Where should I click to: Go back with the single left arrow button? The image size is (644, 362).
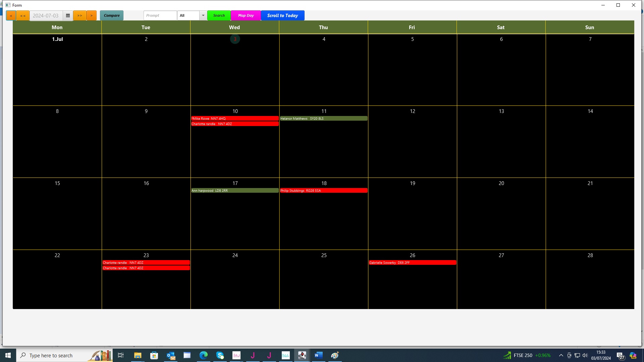tap(11, 15)
